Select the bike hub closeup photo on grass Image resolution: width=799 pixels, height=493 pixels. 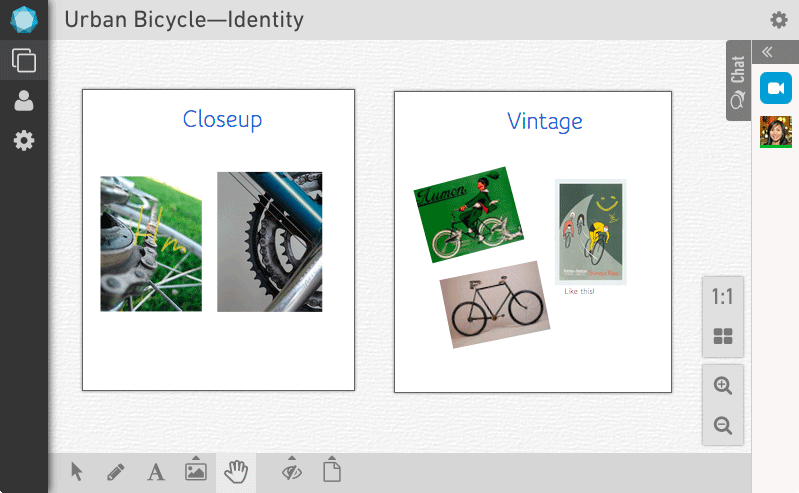tap(151, 244)
